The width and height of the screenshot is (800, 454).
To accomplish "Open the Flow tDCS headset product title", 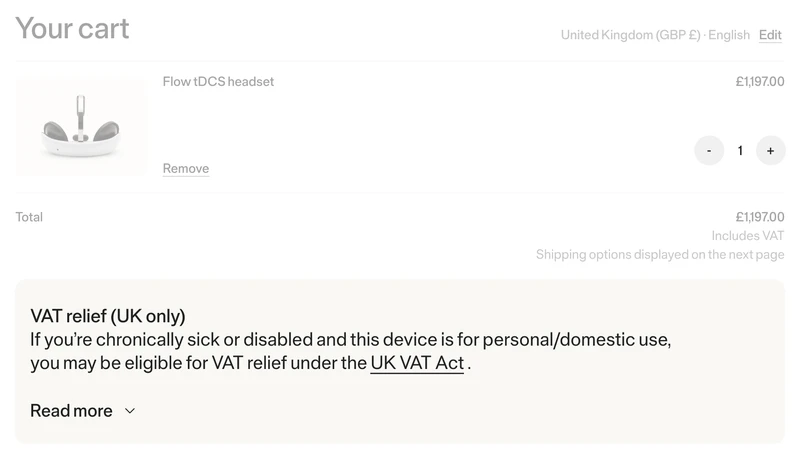I will (x=218, y=82).
